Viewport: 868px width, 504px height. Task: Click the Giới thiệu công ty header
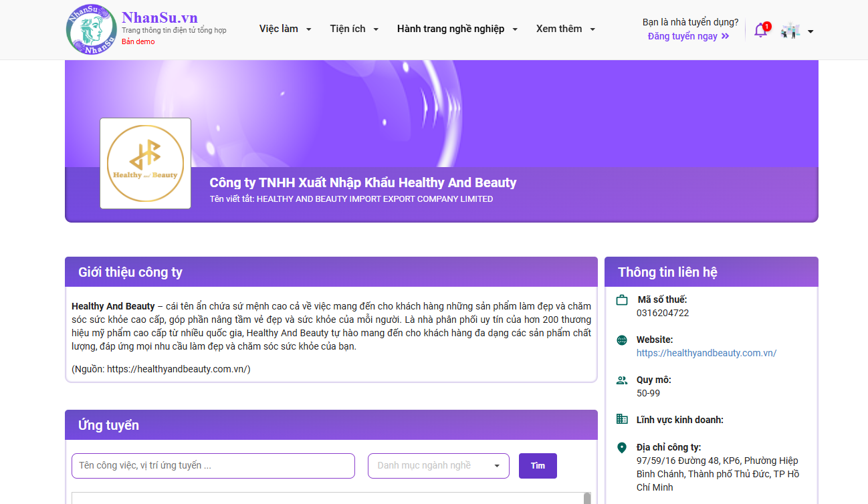331,272
